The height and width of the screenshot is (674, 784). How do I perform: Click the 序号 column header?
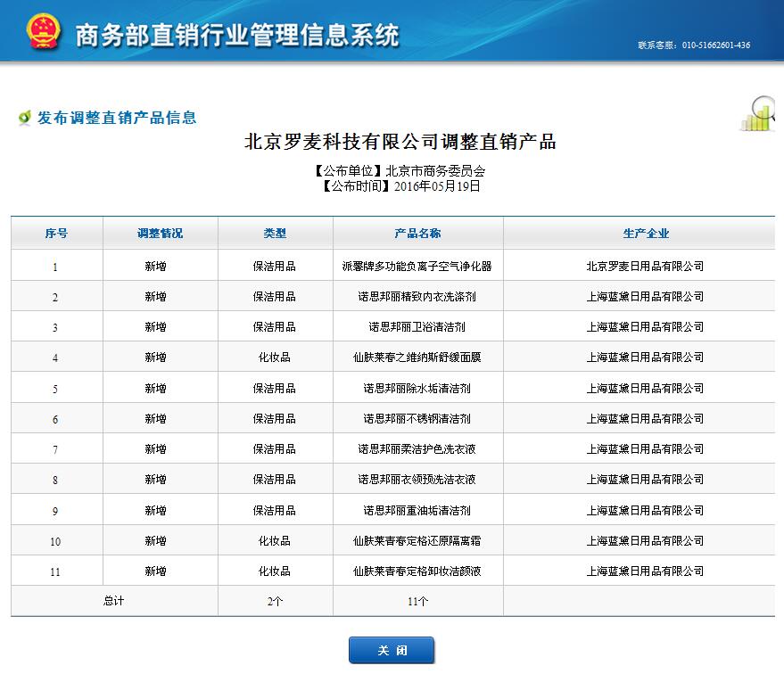tap(56, 234)
